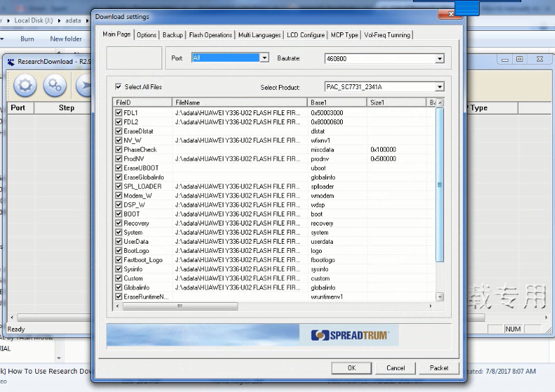Uncheck the EraseUBOOT checkbox
555x392 pixels.
click(119, 168)
